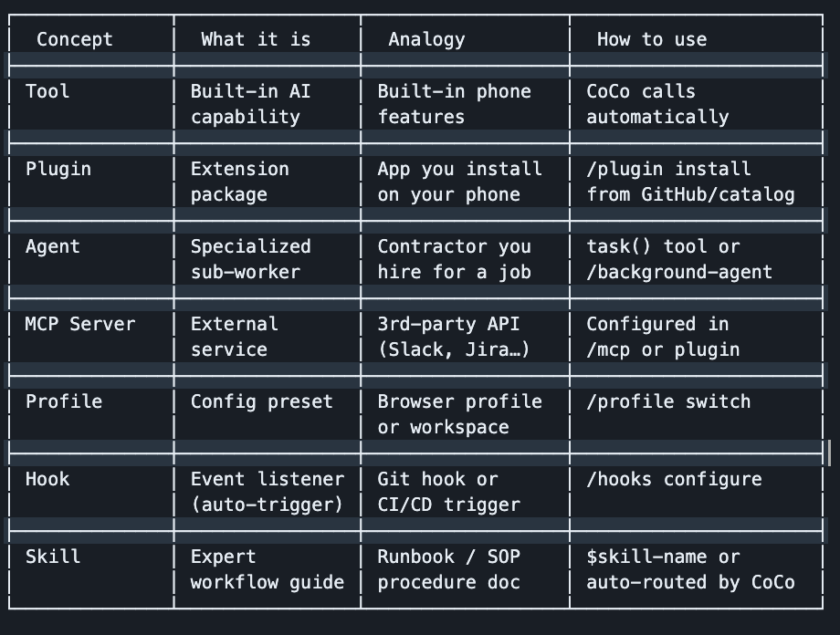The width and height of the screenshot is (840, 635).
Task: Click the Concept column header
Action: point(75,39)
